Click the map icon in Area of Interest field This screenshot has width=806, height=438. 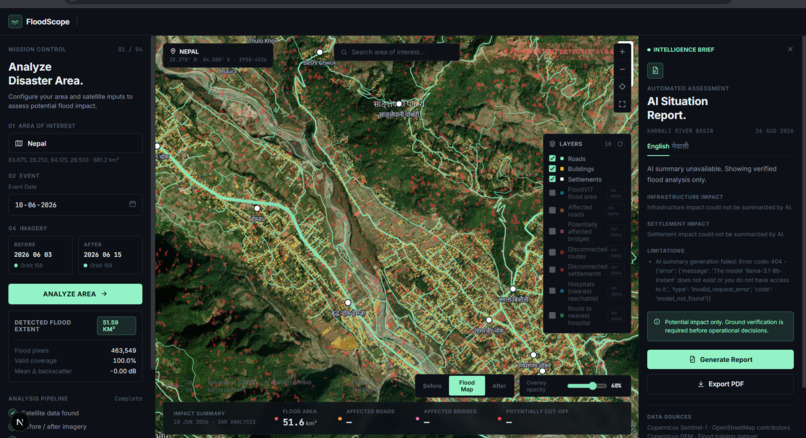coord(19,143)
